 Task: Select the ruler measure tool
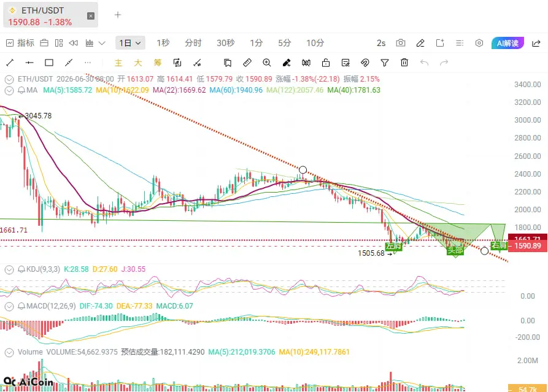click(247, 63)
